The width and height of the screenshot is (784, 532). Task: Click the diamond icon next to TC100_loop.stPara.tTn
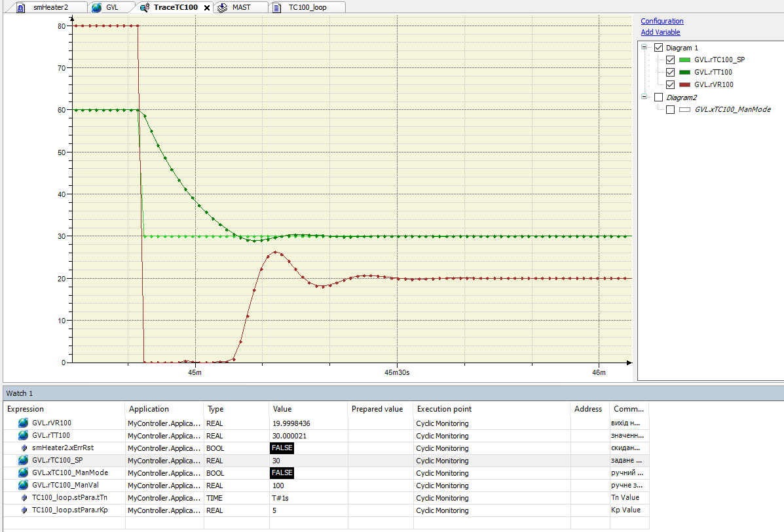point(24,498)
